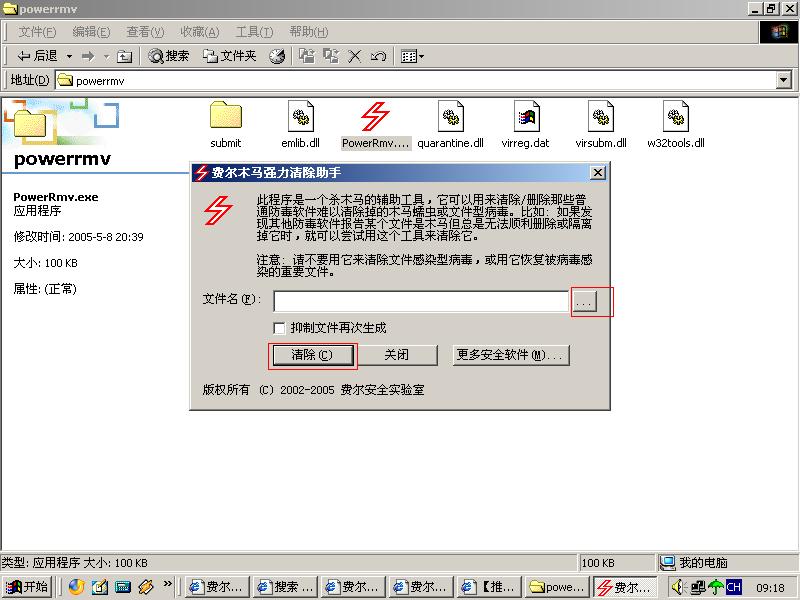Click the volume speaker tray icon
This screenshot has width=800, height=600.
point(678,587)
